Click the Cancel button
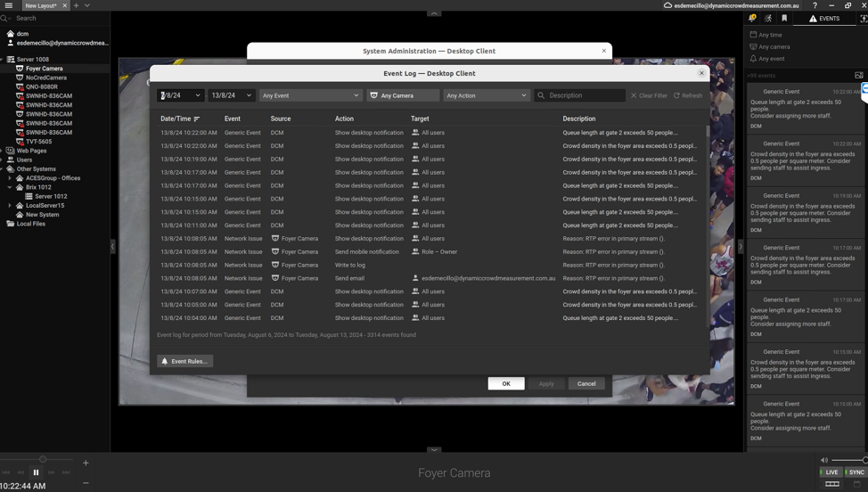This screenshot has width=868, height=492. click(x=586, y=383)
